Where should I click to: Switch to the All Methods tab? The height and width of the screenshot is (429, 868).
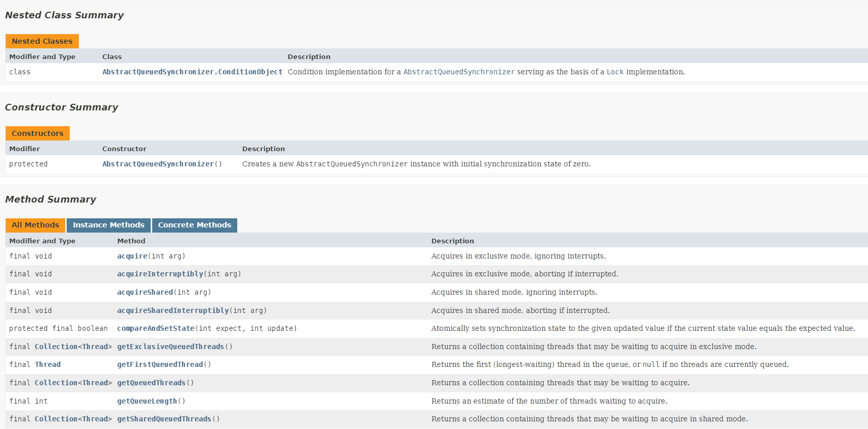click(35, 225)
